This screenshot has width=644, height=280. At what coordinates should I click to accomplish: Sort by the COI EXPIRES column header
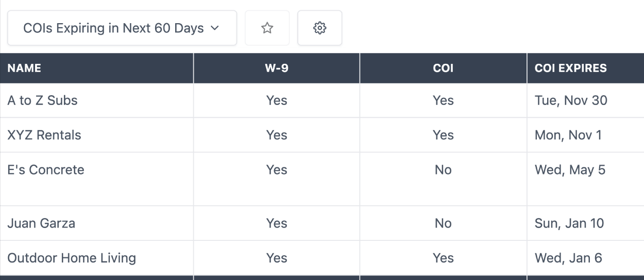tap(570, 68)
